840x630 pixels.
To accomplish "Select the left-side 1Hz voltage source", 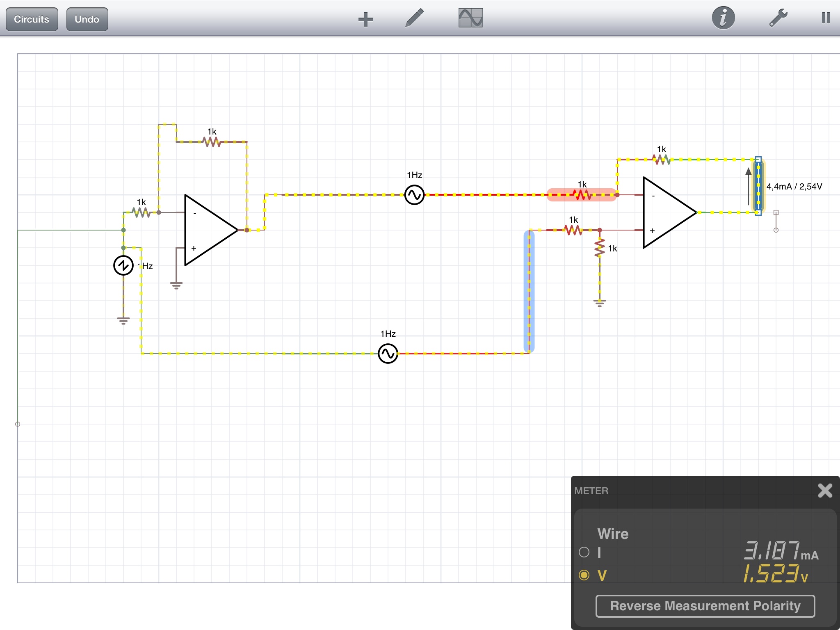I will pyautogui.click(x=123, y=265).
